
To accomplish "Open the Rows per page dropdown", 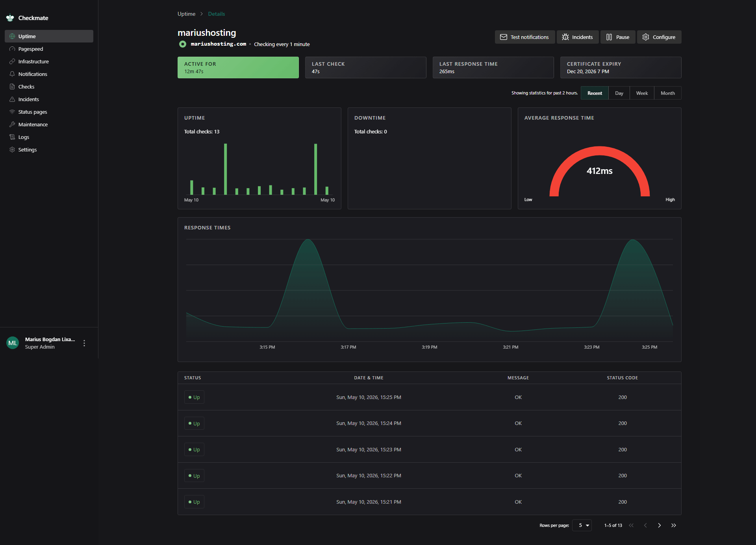I will pos(582,525).
